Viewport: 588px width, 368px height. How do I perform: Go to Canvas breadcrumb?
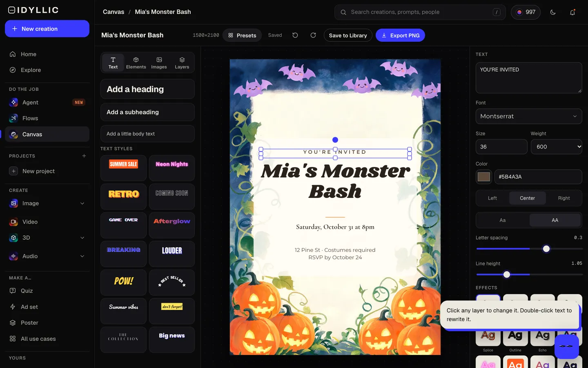[x=114, y=12]
